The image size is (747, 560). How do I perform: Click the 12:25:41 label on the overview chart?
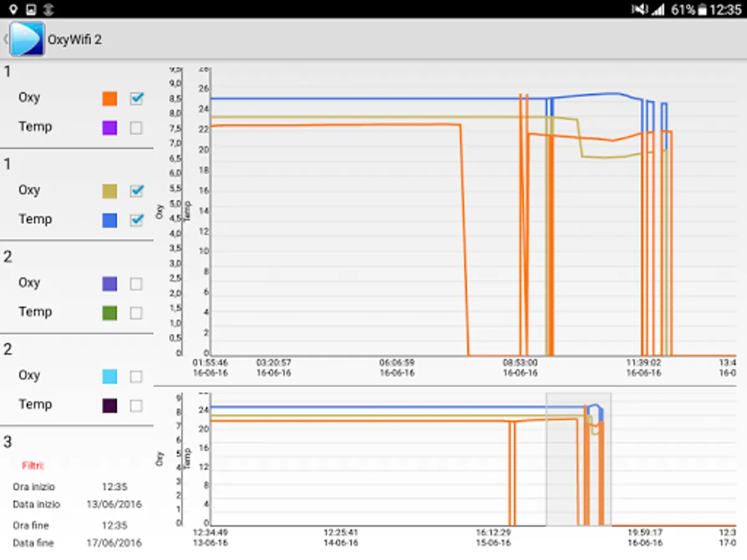click(341, 533)
